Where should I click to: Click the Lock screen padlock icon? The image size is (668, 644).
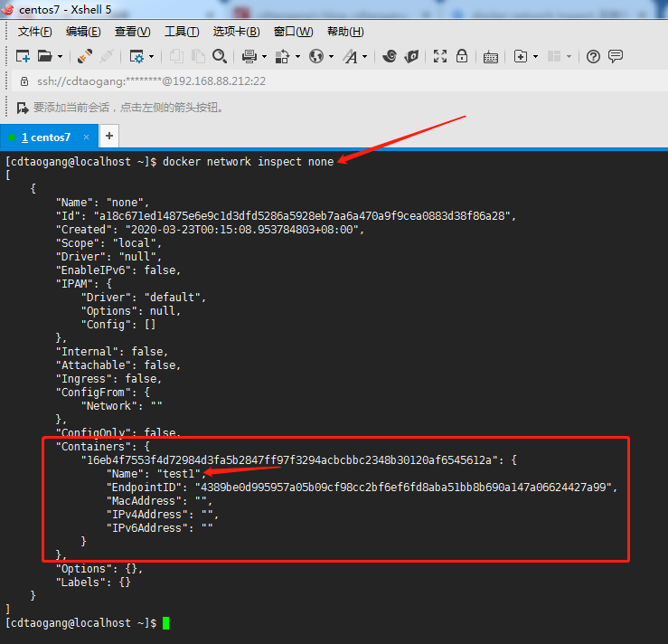pyautogui.click(x=462, y=56)
